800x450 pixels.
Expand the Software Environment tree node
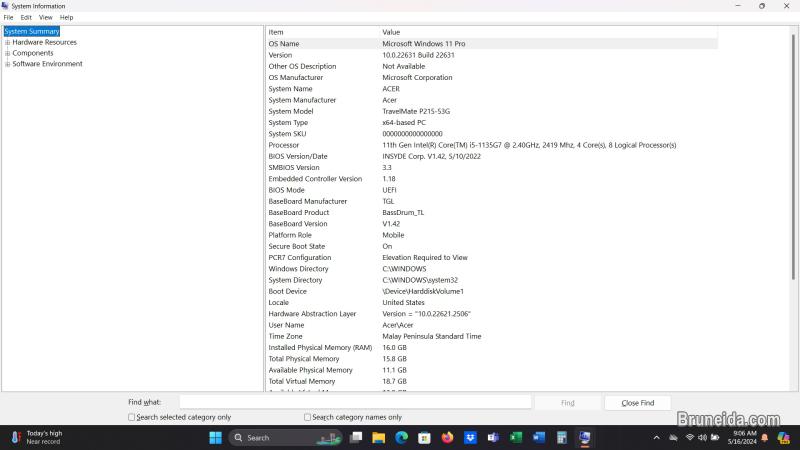[x=8, y=64]
